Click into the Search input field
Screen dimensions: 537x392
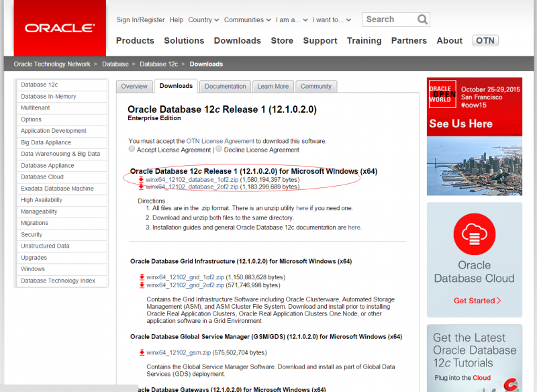click(390, 19)
